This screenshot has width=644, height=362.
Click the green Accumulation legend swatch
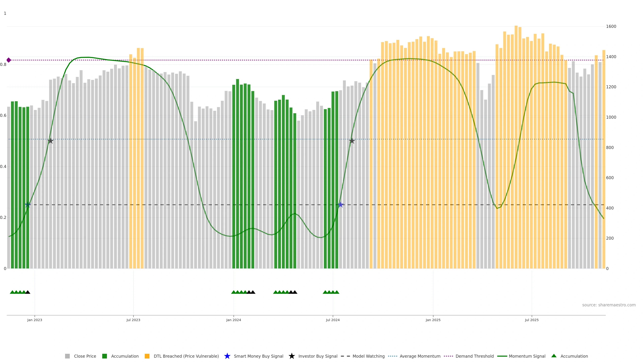(x=104, y=356)
